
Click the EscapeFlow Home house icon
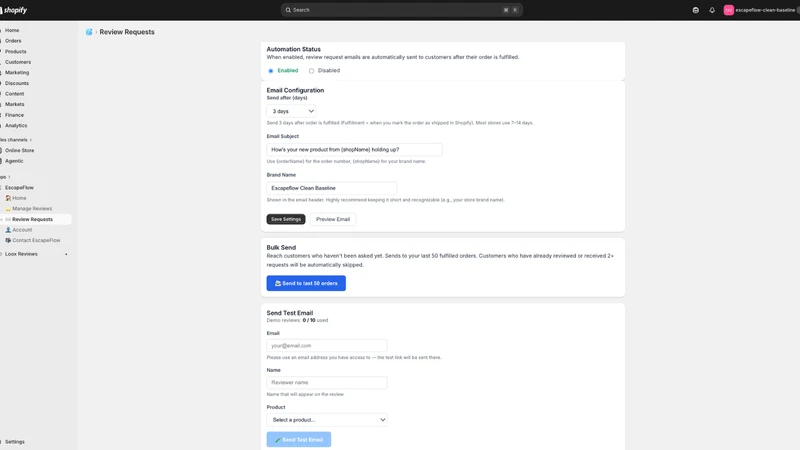point(8,198)
